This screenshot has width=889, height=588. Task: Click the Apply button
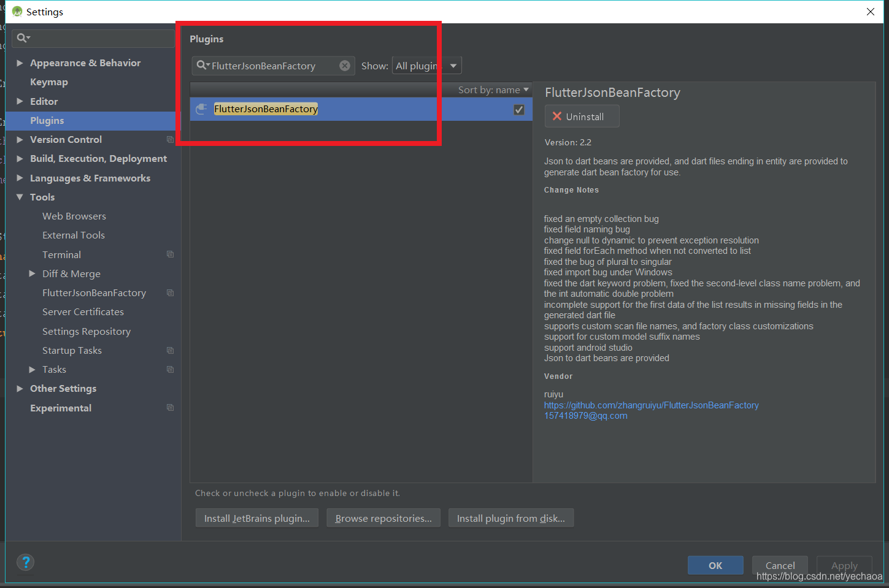(844, 565)
